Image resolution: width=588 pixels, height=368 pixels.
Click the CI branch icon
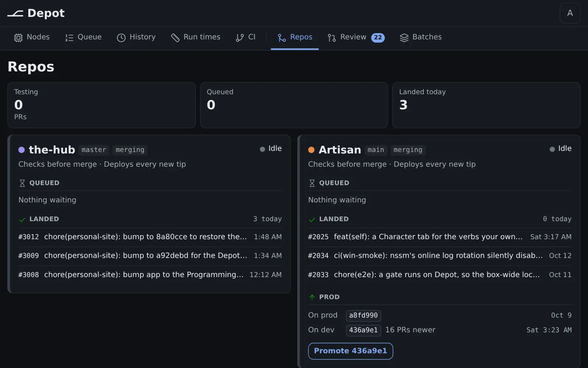click(x=240, y=38)
